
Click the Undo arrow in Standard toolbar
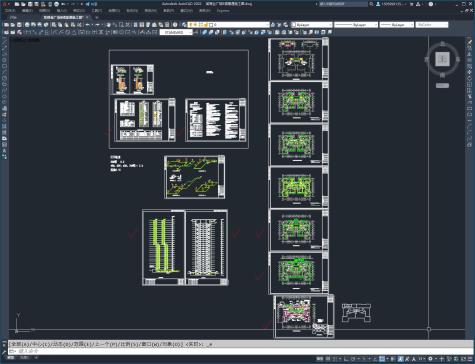pyautogui.click(x=87, y=25)
